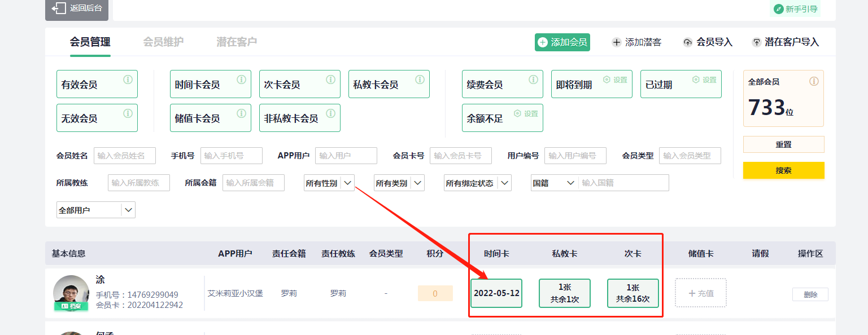
Task: Click the info icon on 时间卡会员 card
Action: [x=241, y=80]
